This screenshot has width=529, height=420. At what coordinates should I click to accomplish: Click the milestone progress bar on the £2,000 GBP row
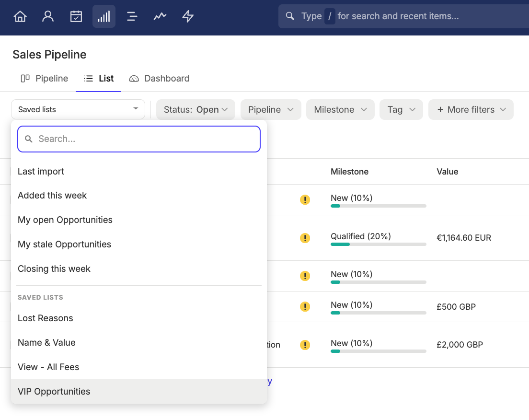379,351
